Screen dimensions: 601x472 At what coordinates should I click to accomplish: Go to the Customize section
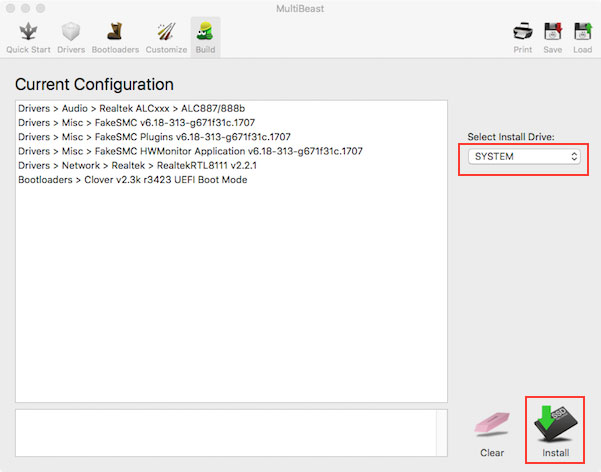pyautogui.click(x=166, y=35)
